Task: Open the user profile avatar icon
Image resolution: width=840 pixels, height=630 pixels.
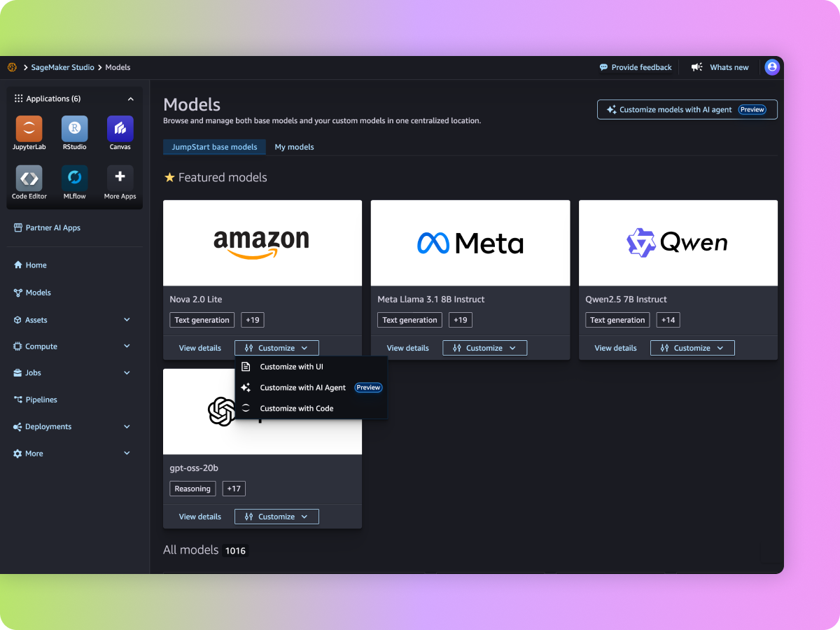Action: click(x=772, y=67)
